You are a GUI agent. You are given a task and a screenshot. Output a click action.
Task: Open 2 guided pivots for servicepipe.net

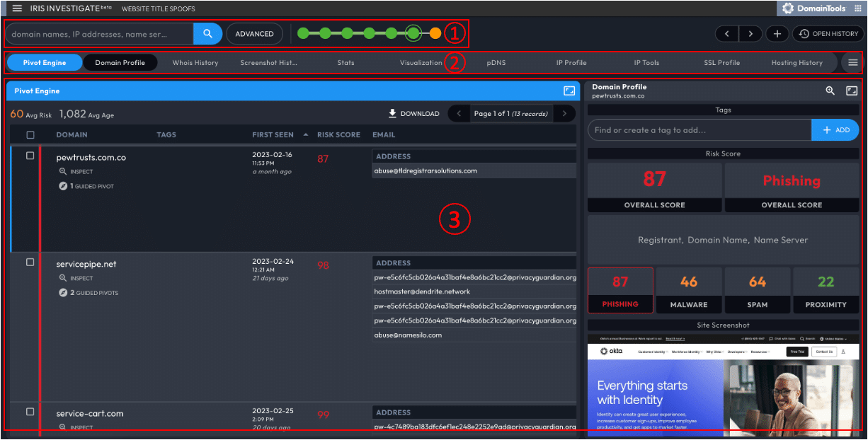coord(88,292)
